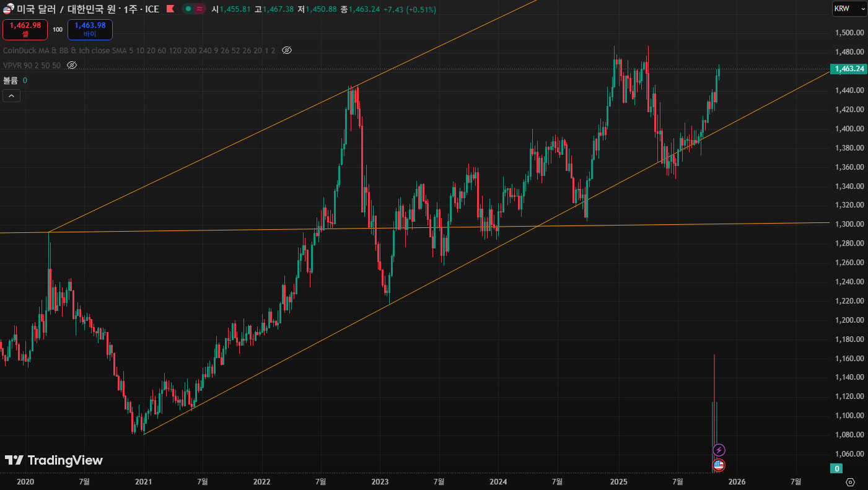Click the order quantity value 100

[58, 29]
